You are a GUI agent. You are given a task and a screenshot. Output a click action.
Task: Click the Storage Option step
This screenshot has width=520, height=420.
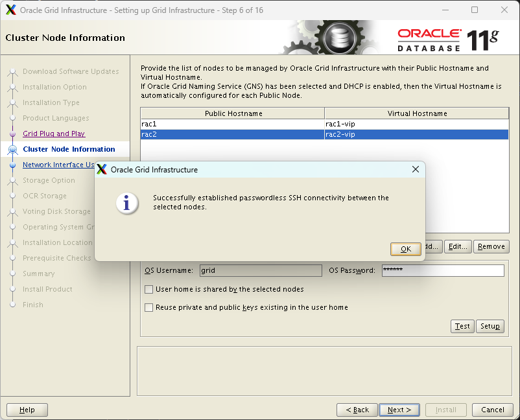49,180
